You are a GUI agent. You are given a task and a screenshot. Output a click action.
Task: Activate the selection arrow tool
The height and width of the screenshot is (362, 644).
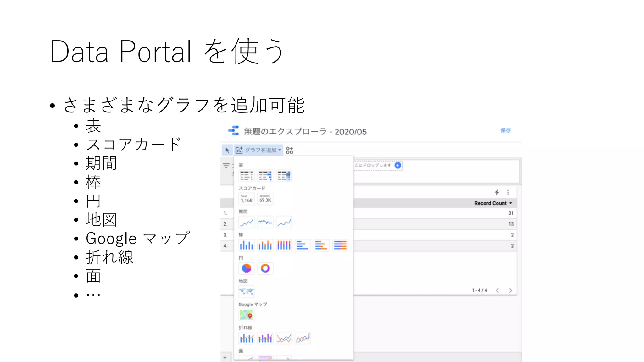coord(227,150)
